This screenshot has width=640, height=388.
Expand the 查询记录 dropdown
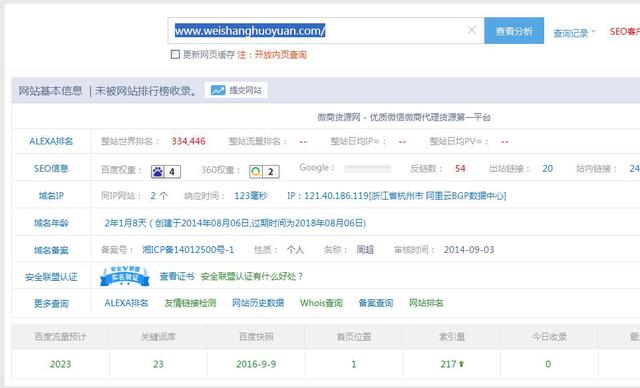[574, 33]
